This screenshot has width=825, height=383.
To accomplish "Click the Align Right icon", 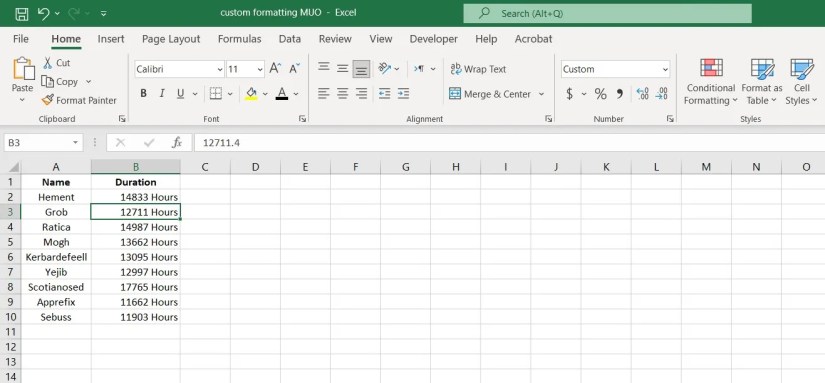I will [361, 94].
